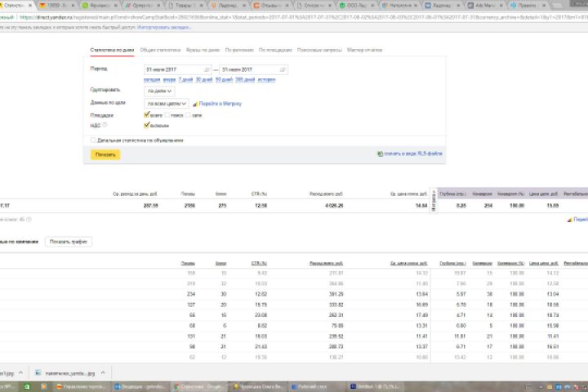Click the XLS file icon for download
The height and width of the screenshot is (392, 588).
pos(380,154)
